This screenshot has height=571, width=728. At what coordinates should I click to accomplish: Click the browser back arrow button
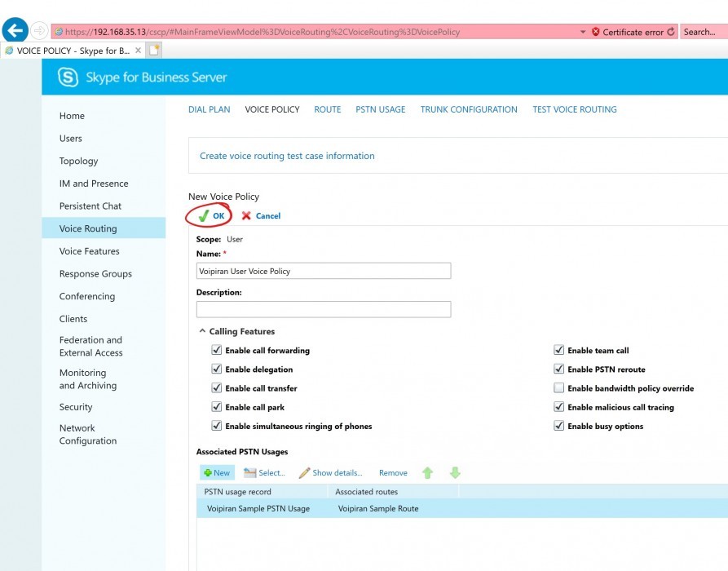pyautogui.click(x=15, y=31)
